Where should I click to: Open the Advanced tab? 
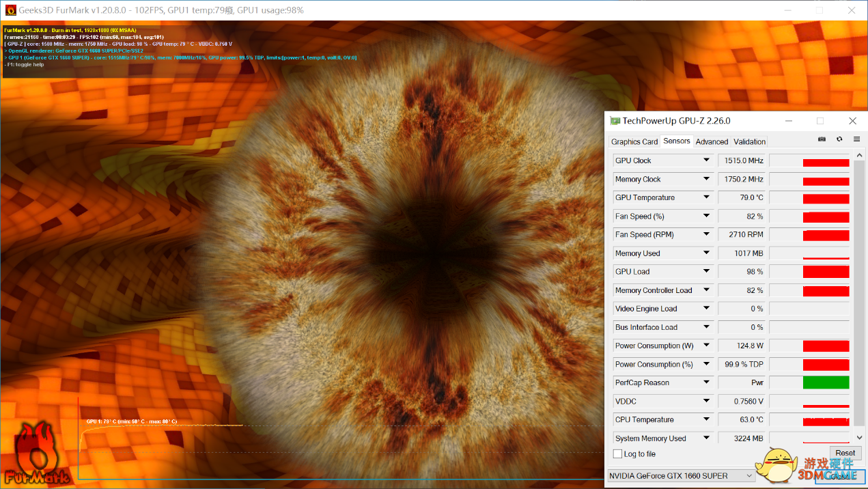coord(712,141)
